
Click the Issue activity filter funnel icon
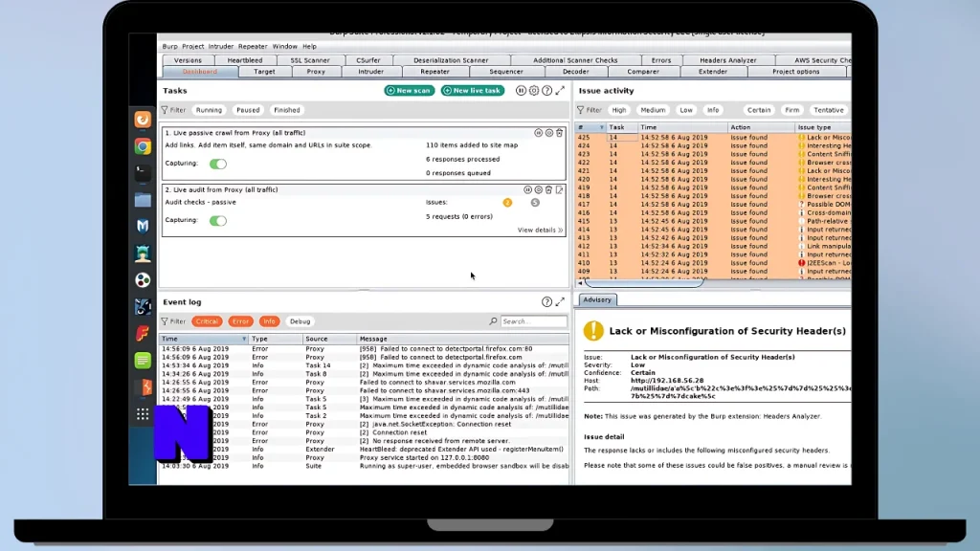(581, 110)
